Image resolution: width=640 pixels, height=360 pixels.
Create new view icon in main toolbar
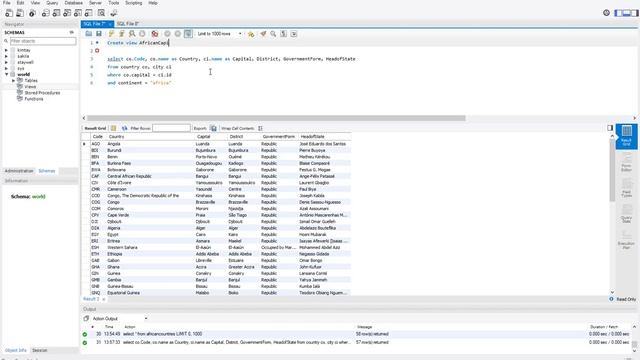[67, 13]
